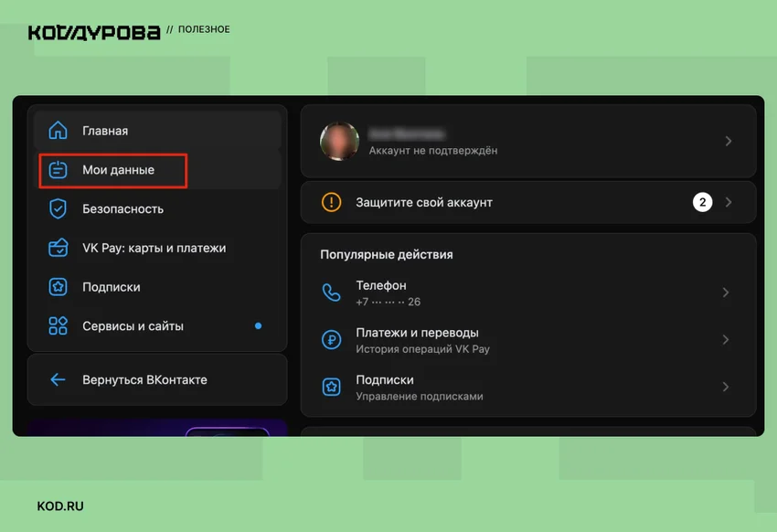Open the chevron on Управление подписками row
The width and height of the screenshot is (777, 532).
point(726,387)
